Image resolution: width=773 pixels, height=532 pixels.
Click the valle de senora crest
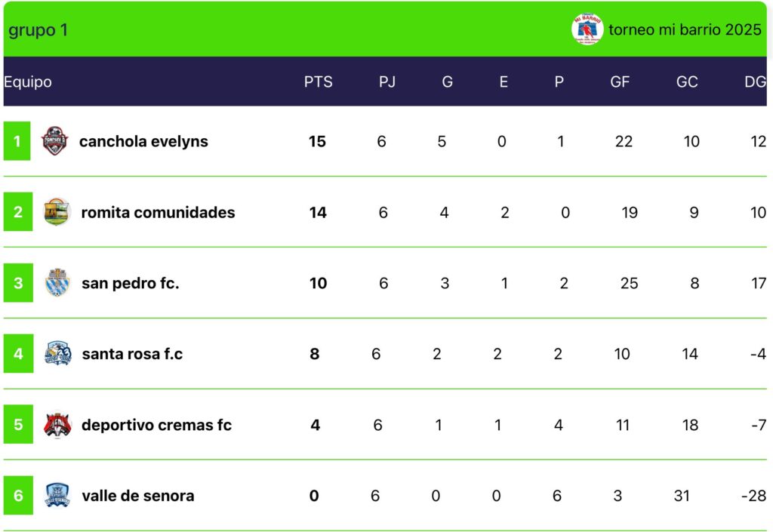coord(57,495)
